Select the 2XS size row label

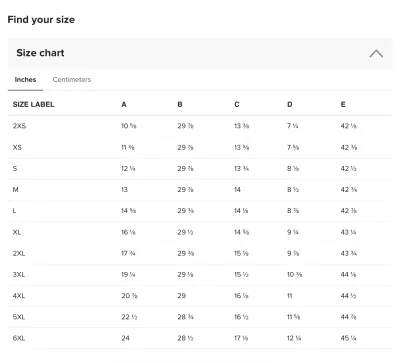pos(19,126)
